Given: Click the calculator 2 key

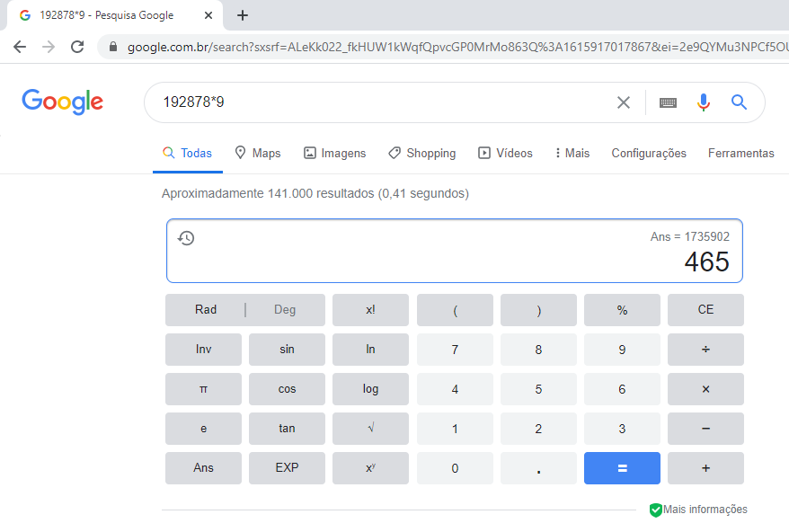Looking at the screenshot, I should click(x=538, y=429).
